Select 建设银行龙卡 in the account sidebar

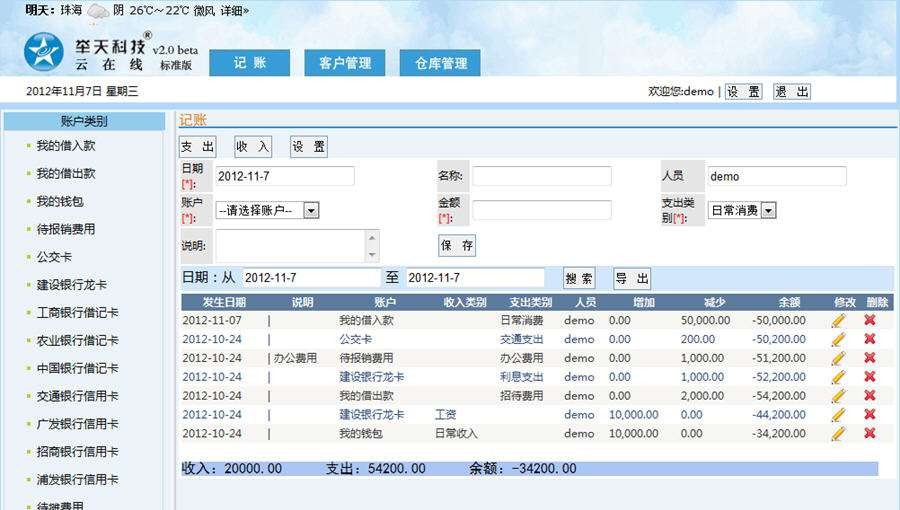pos(72,285)
